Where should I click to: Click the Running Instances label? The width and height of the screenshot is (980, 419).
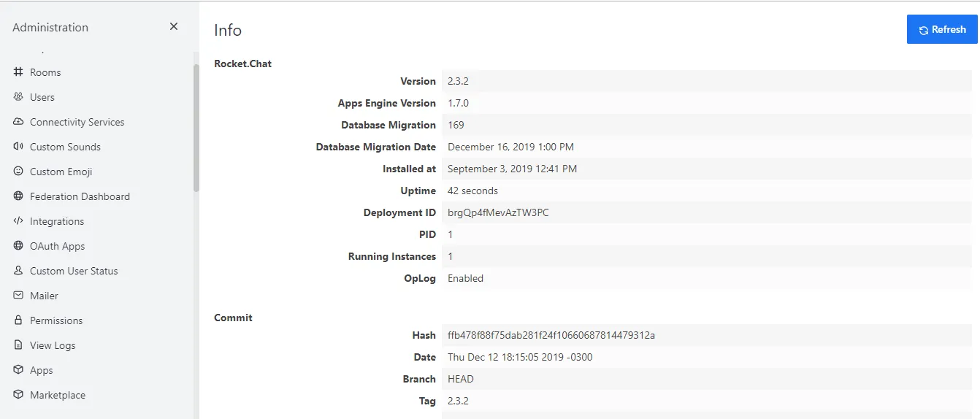pyautogui.click(x=392, y=256)
